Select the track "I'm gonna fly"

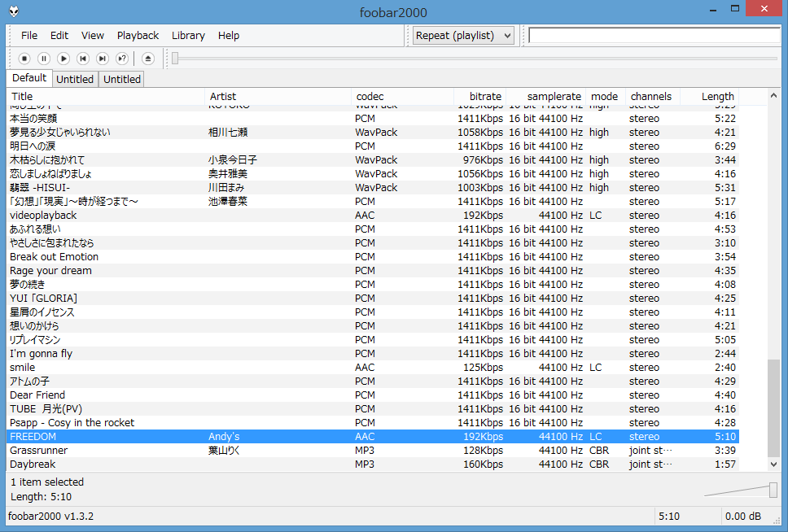[x=372, y=354]
